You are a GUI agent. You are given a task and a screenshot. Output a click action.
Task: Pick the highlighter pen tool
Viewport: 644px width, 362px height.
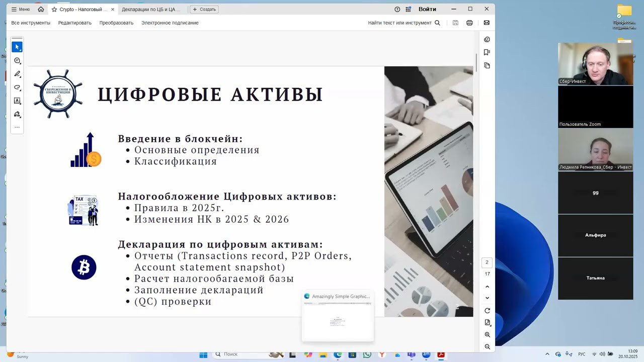(x=17, y=74)
